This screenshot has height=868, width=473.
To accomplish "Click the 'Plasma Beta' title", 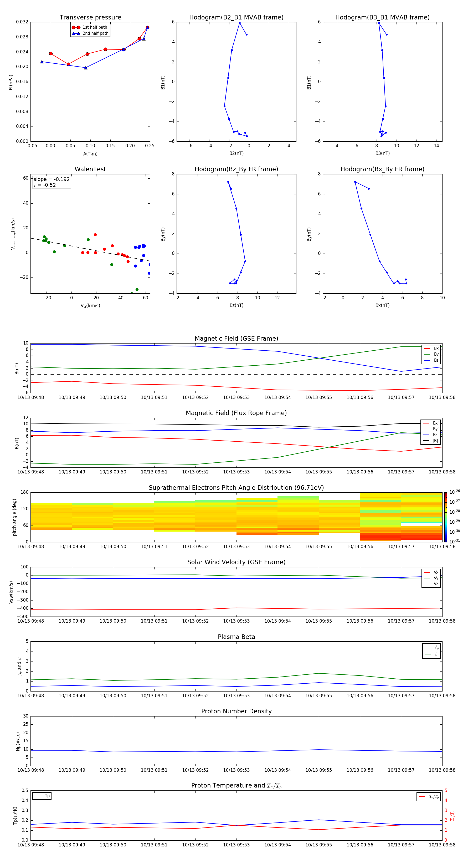I will (x=236, y=637).
